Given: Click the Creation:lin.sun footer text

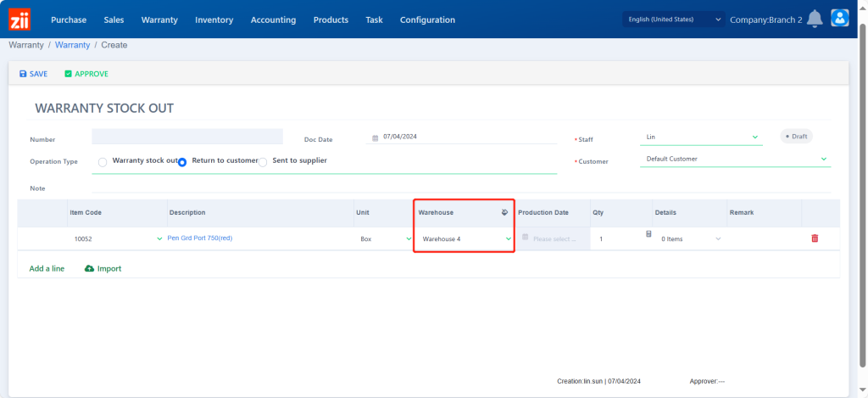Looking at the screenshot, I should pyautogui.click(x=599, y=381).
